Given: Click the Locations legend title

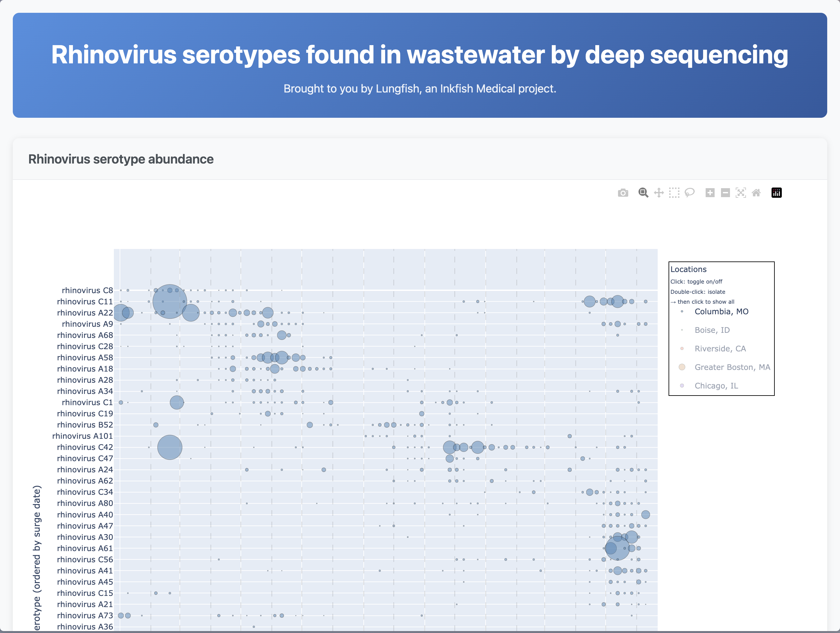Looking at the screenshot, I should coord(688,269).
